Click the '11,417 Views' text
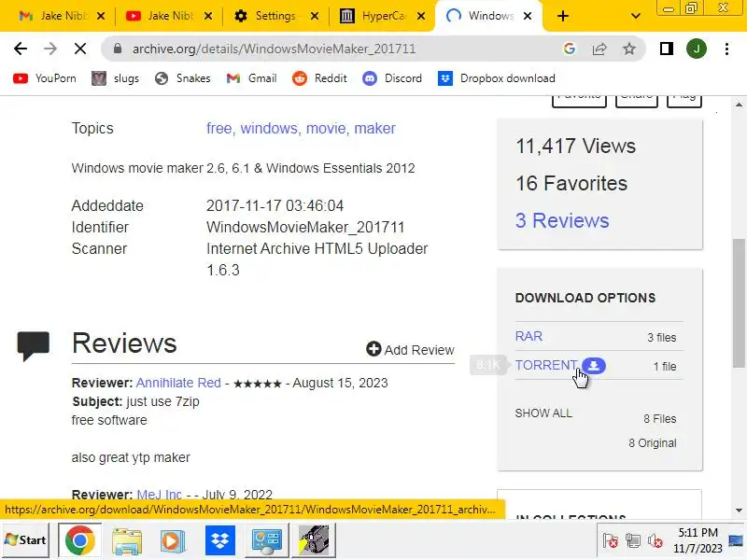 tap(575, 146)
